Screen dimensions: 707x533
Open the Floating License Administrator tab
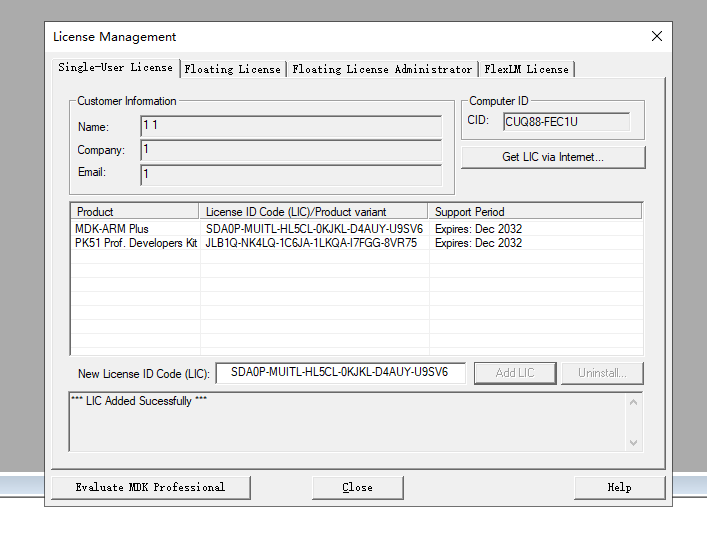click(x=382, y=69)
